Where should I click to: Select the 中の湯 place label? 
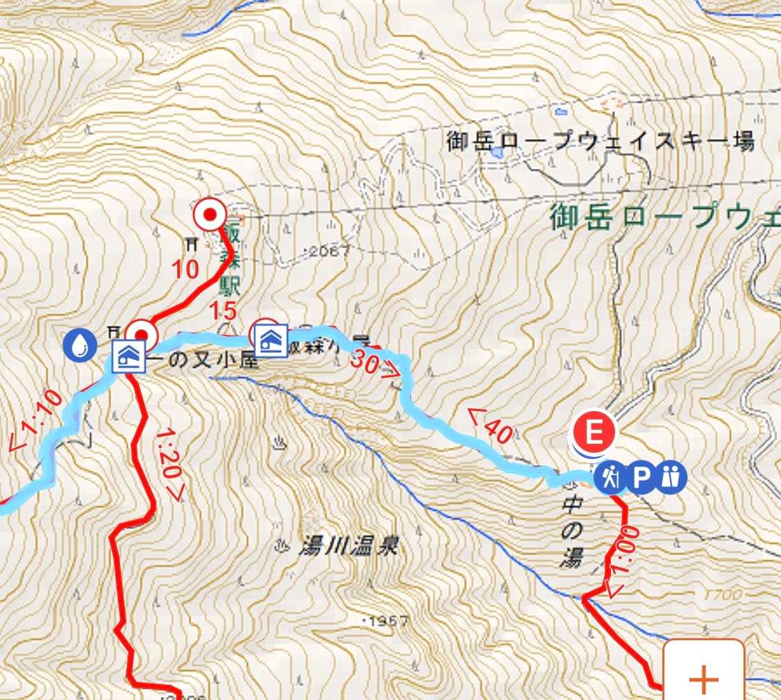[x=571, y=532]
